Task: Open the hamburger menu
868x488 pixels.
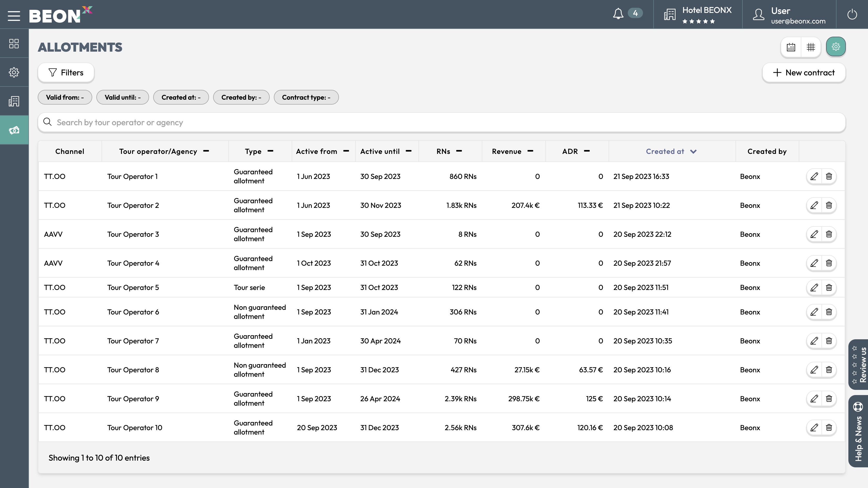Action: coord(14,15)
